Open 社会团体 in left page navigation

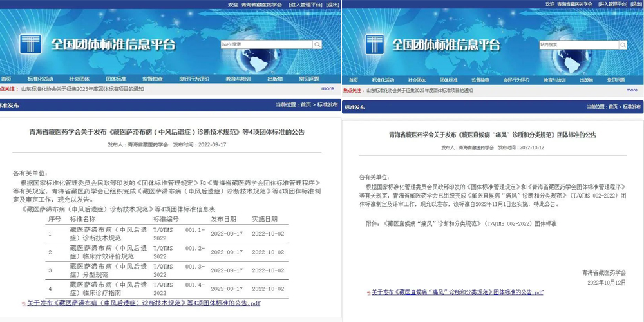[79, 79]
